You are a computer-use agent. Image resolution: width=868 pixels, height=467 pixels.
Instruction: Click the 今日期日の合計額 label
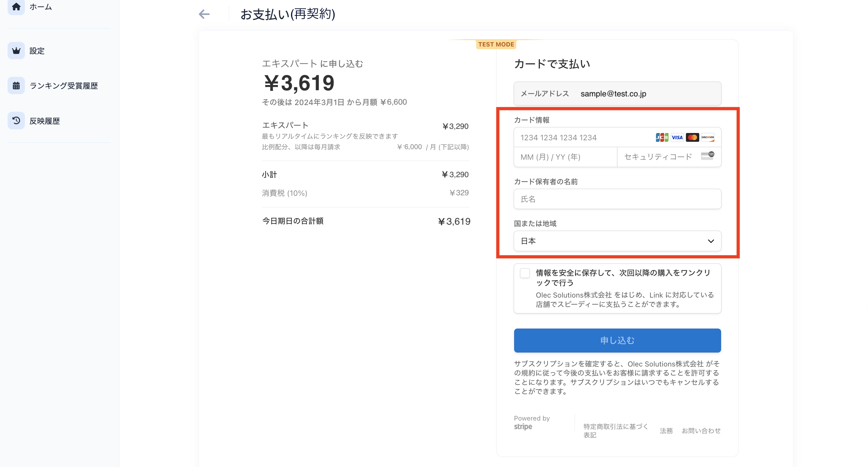(293, 221)
